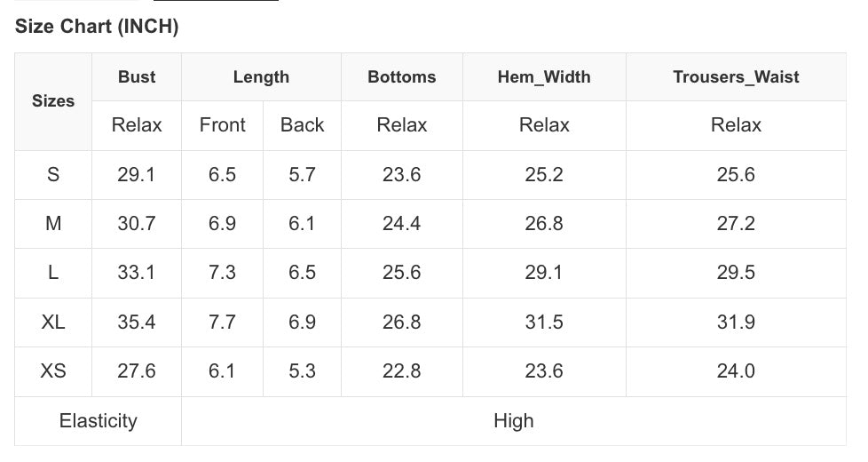Screen dimensions: 868x462
Task: Click the Back sub-header under Length
Action: pyautogui.click(x=302, y=125)
